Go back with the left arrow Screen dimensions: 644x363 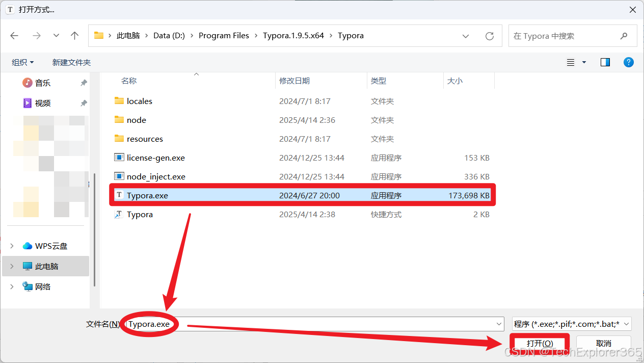point(14,36)
